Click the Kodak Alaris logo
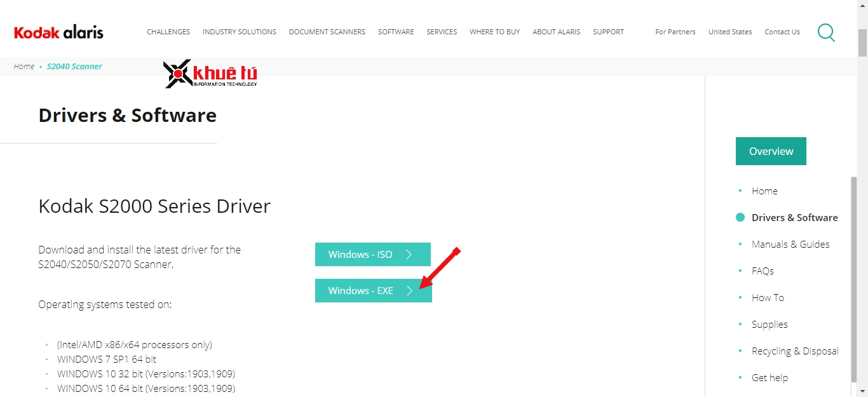Viewport: 868px width, 397px height. point(58,32)
